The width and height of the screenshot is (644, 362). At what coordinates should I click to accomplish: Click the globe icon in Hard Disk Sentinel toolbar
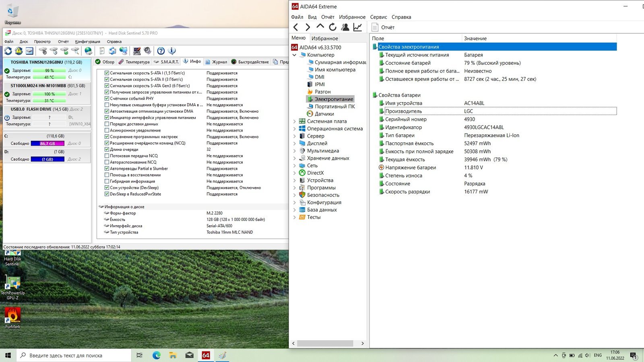(88, 51)
